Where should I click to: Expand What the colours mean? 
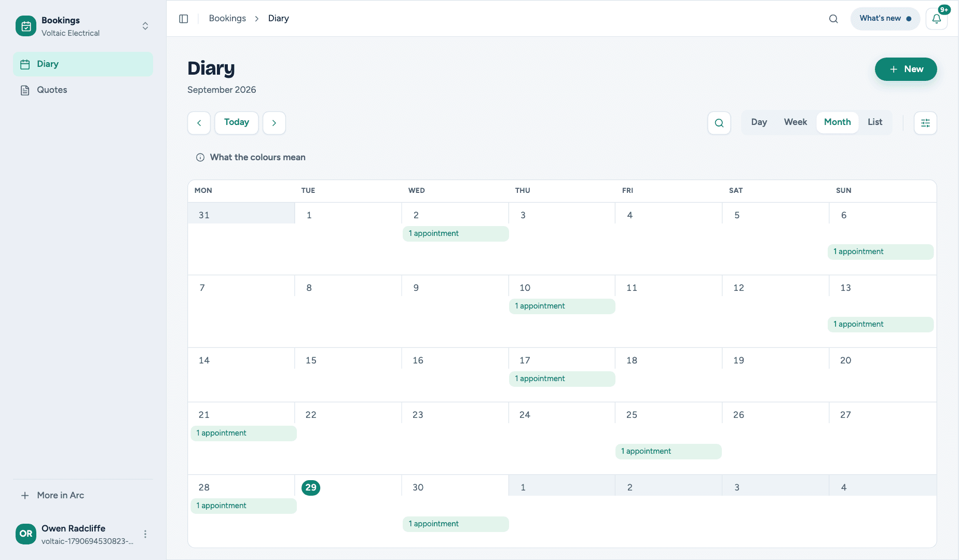(x=251, y=158)
